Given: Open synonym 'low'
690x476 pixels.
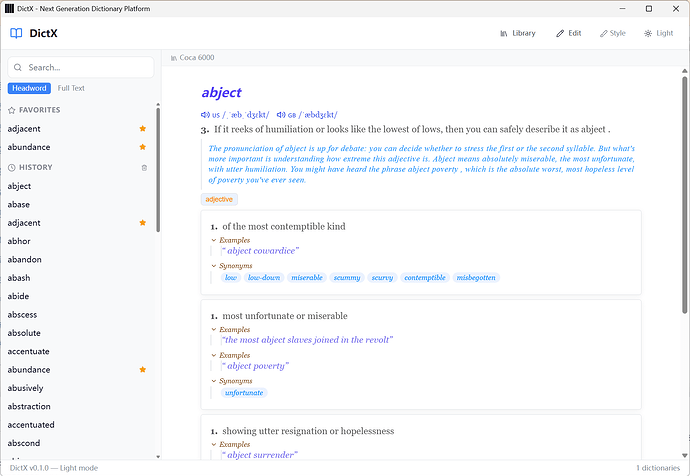Looking at the screenshot, I should pyautogui.click(x=231, y=278).
